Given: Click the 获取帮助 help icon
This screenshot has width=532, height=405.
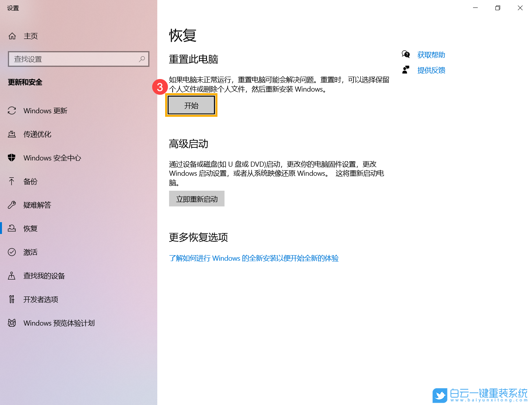Looking at the screenshot, I should click(406, 54).
